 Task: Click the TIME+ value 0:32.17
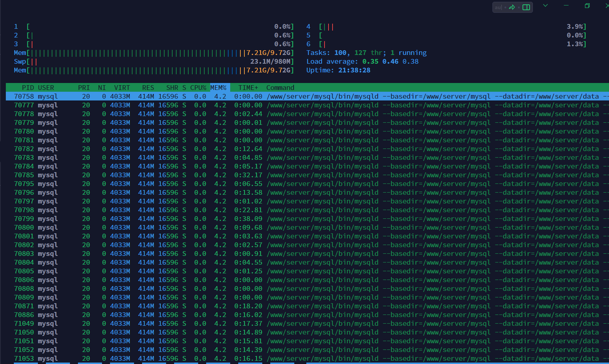click(x=248, y=175)
